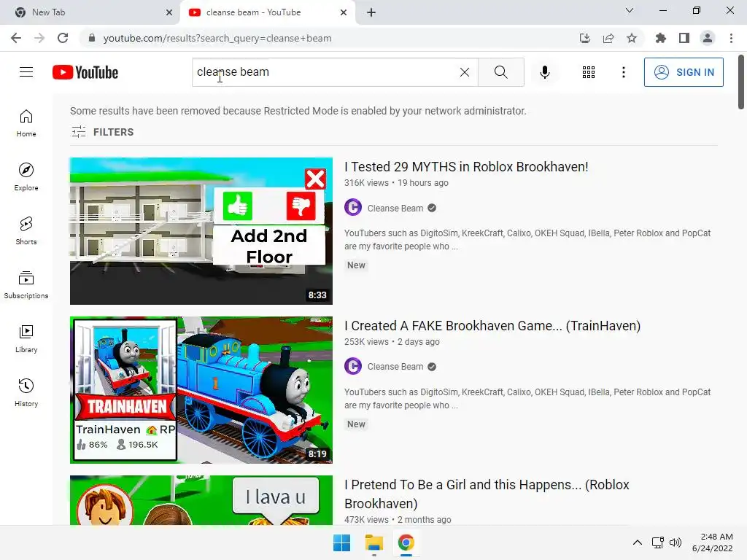
Task: Click Cleanse Beam channel name under myths video
Action: click(x=395, y=208)
